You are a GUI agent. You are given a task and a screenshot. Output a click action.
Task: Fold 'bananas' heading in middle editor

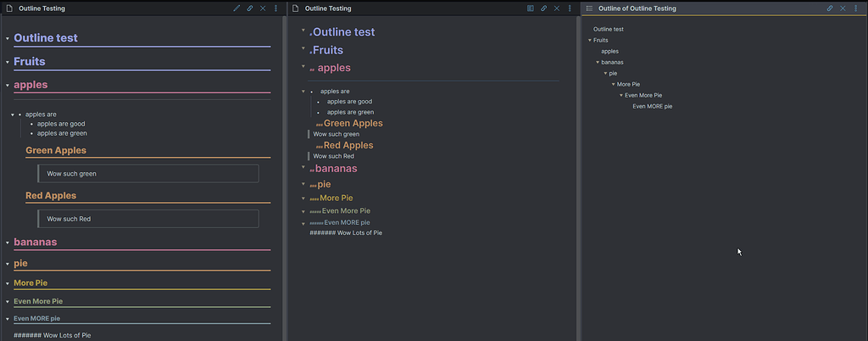[303, 166]
